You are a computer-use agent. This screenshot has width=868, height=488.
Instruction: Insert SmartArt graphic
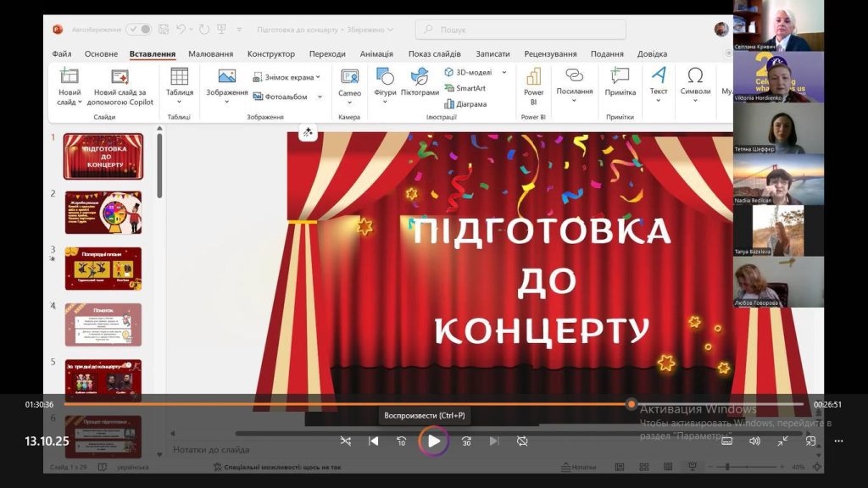pyautogui.click(x=465, y=88)
